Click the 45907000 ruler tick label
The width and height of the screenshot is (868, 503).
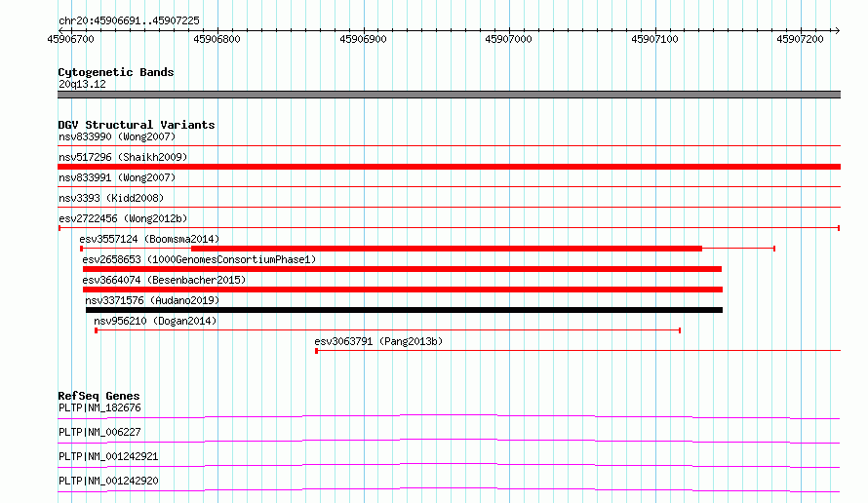tap(508, 39)
